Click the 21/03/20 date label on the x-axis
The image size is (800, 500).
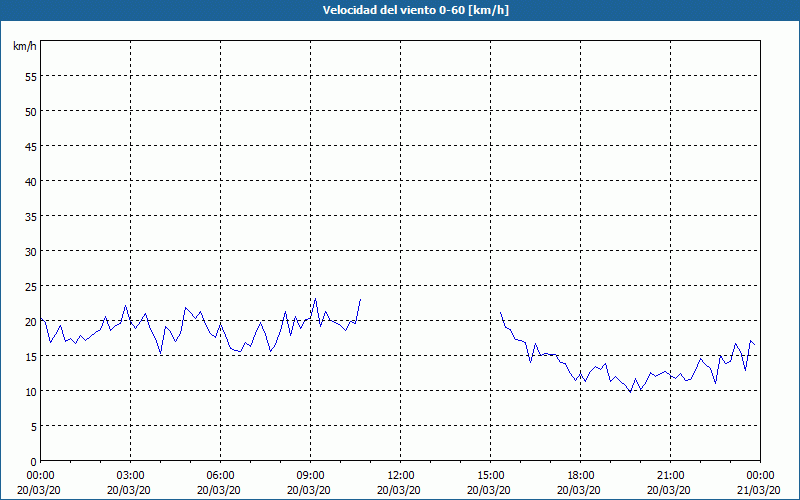759,490
